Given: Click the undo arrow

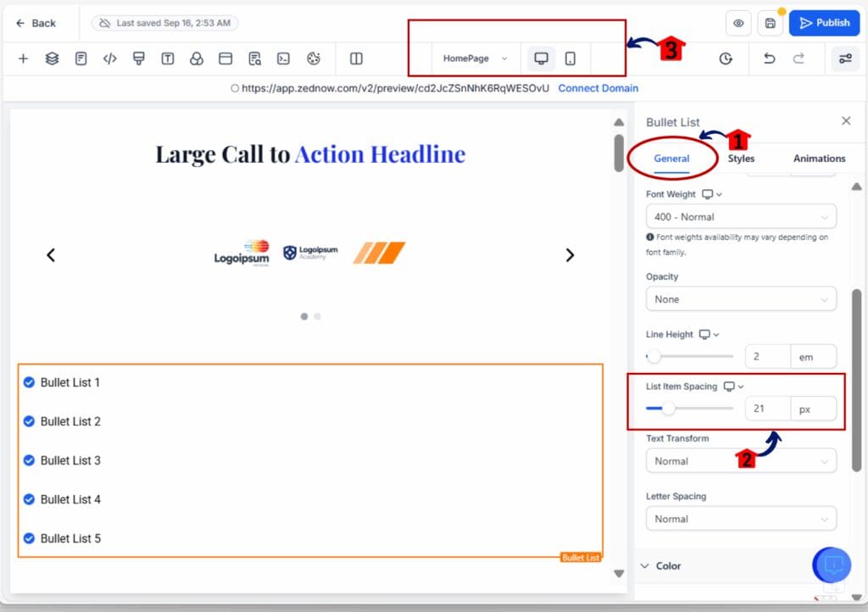Looking at the screenshot, I should (769, 58).
